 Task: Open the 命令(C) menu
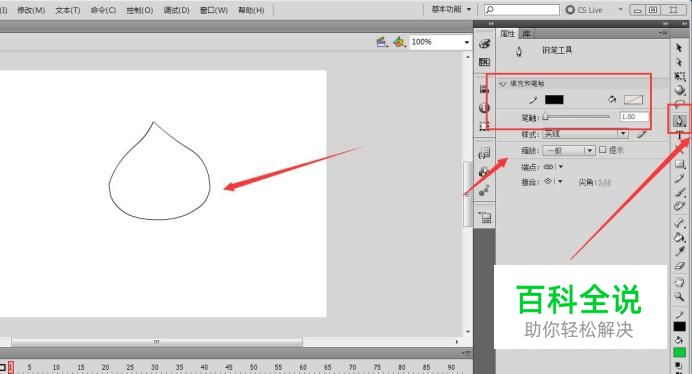click(103, 10)
